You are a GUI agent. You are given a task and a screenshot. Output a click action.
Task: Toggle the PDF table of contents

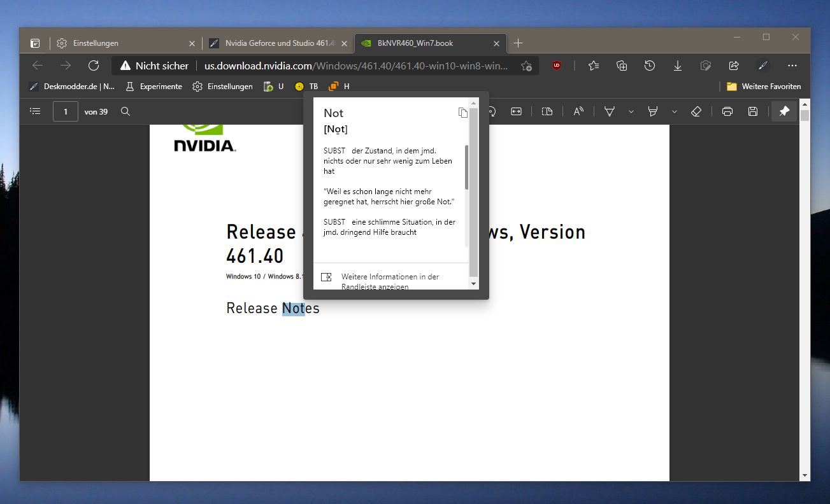point(36,111)
